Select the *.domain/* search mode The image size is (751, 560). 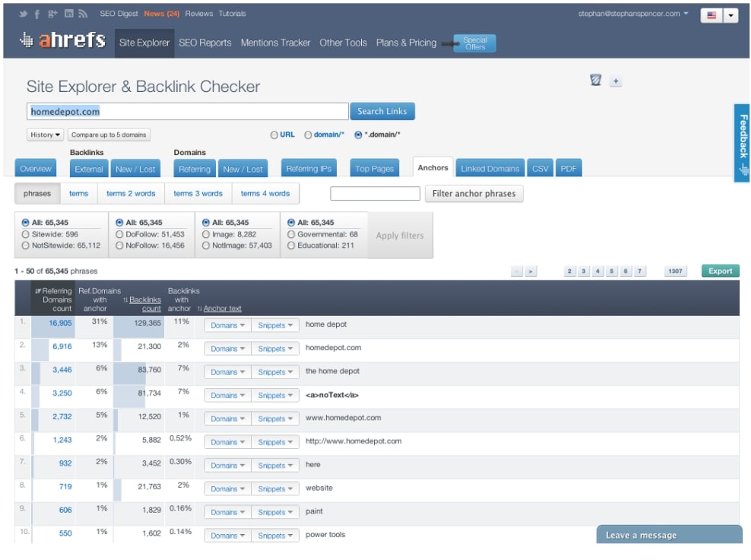pyautogui.click(x=358, y=135)
